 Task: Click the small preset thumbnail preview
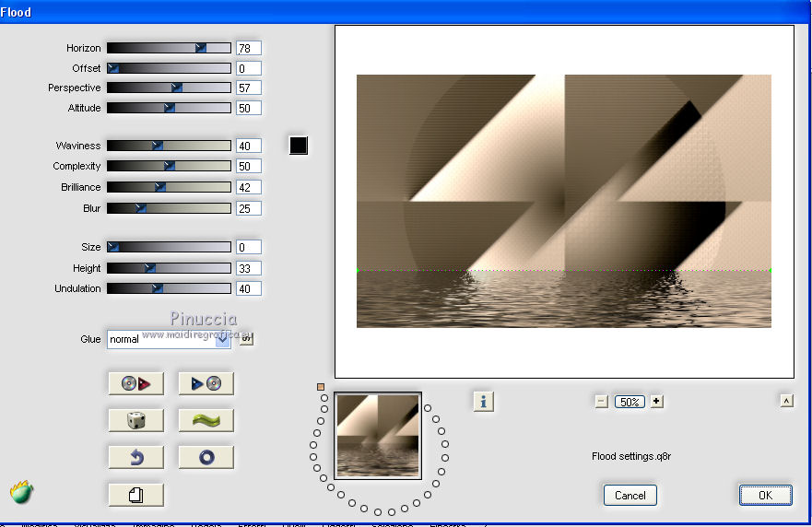[378, 436]
